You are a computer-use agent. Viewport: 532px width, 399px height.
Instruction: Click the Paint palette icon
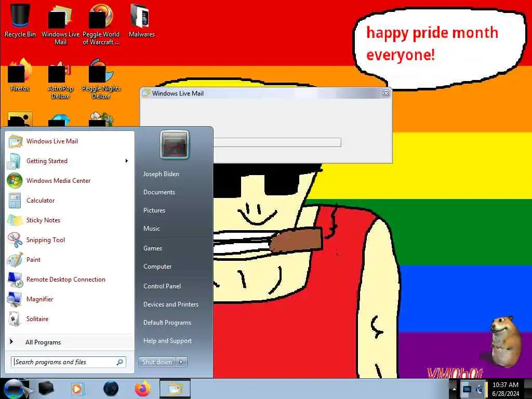15,260
